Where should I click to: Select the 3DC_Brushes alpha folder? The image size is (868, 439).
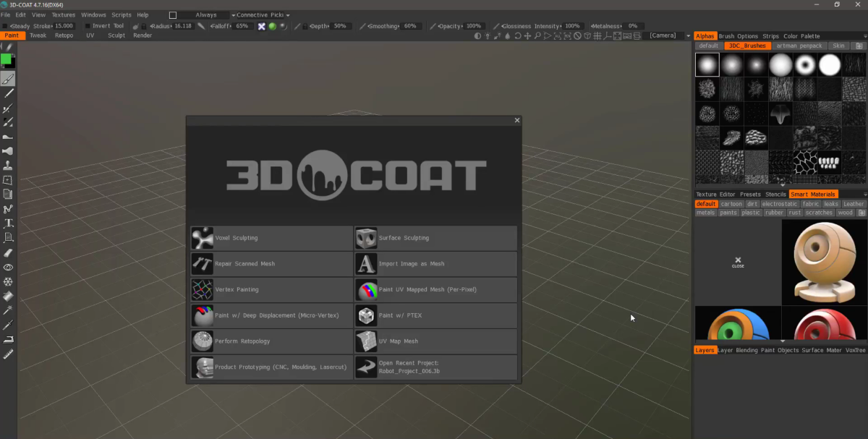click(x=747, y=46)
